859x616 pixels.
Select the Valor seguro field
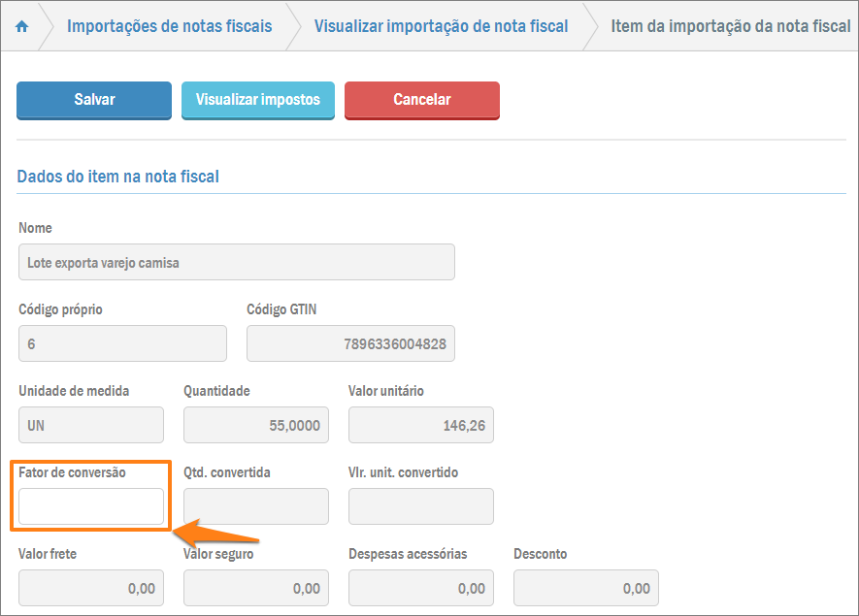[256, 588]
